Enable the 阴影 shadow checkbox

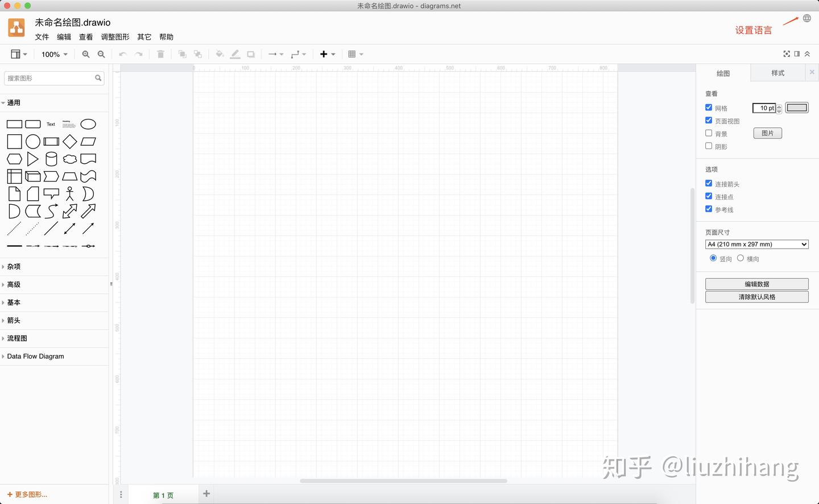click(709, 146)
